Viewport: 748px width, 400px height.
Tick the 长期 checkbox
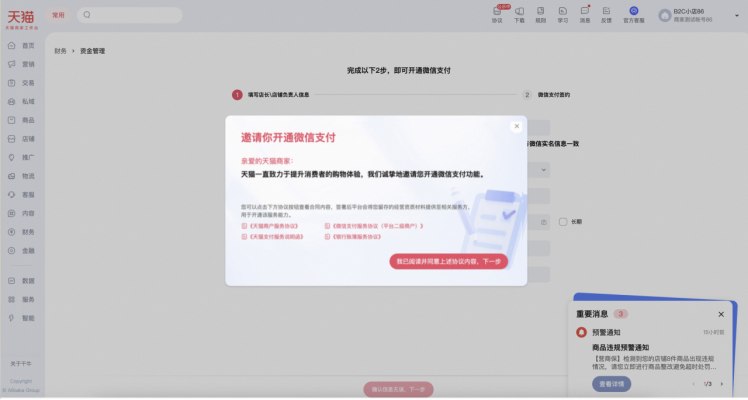[x=563, y=222]
